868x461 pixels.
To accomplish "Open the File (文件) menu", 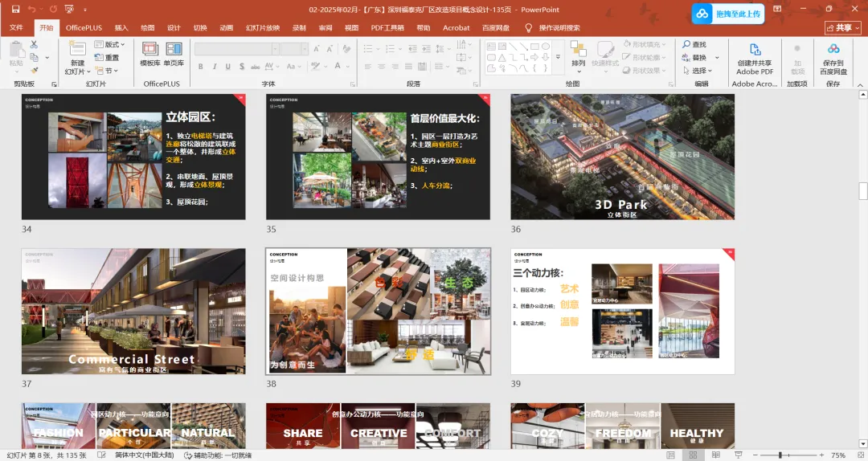I will tap(16, 27).
